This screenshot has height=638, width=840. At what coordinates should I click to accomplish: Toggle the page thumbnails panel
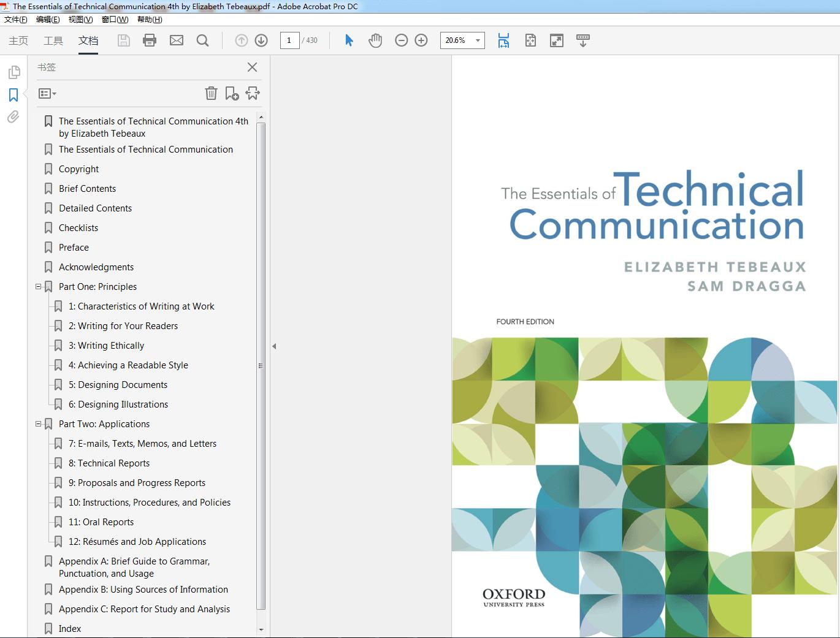tap(13, 72)
